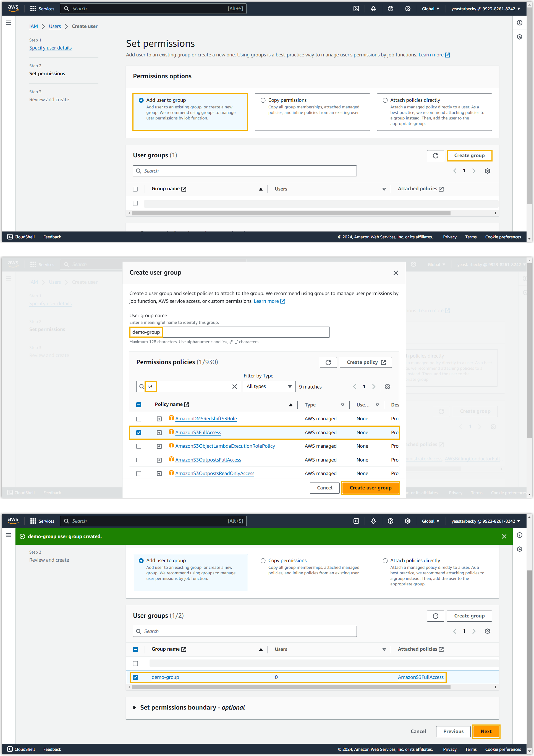Uncheck the demo-group row checkbox

pyautogui.click(x=135, y=677)
